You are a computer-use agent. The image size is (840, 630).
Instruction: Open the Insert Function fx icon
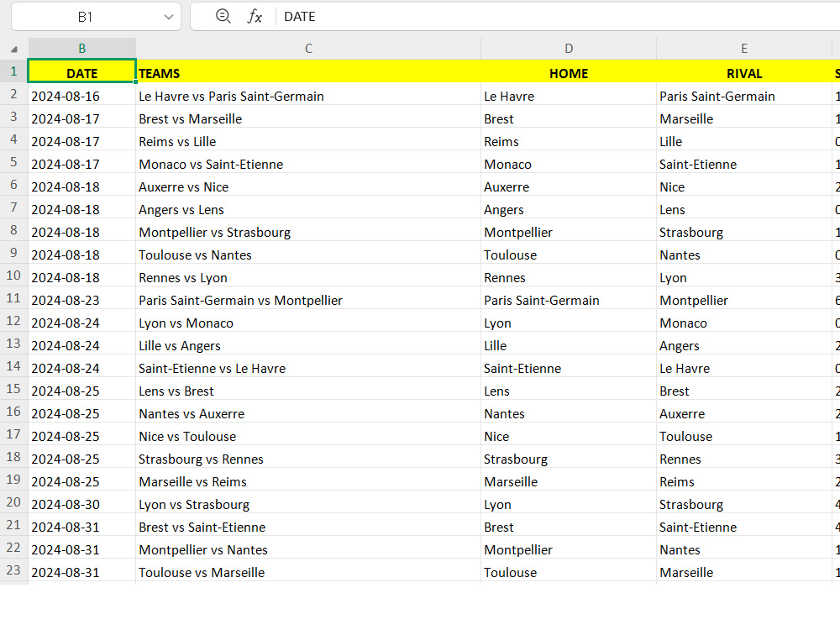[x=255, y=17]
